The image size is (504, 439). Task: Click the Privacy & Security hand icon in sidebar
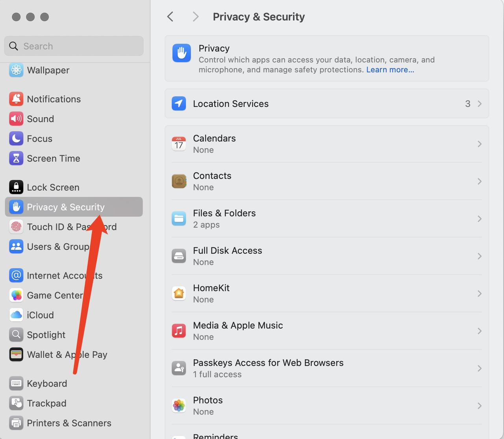click(x=16, y=207)
